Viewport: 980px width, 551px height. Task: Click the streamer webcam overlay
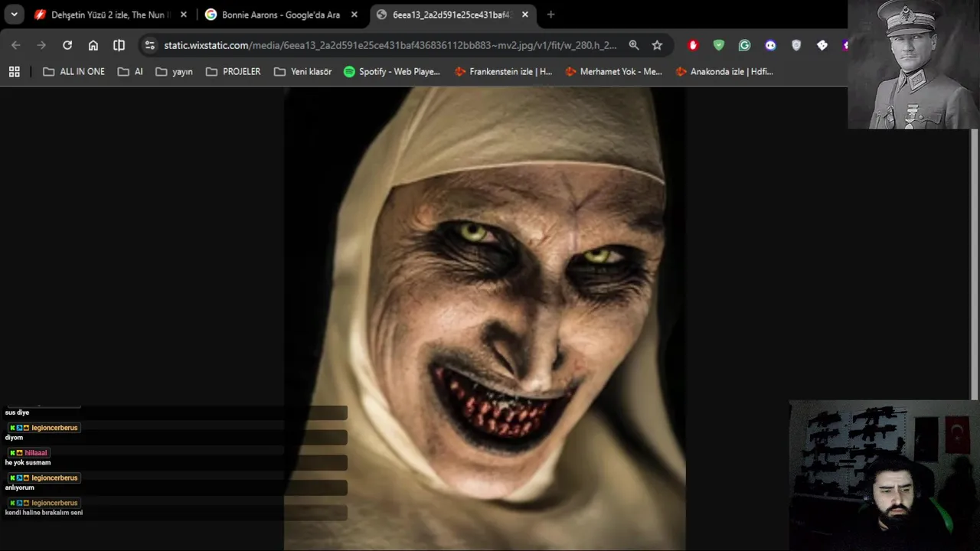click(884, 475)
